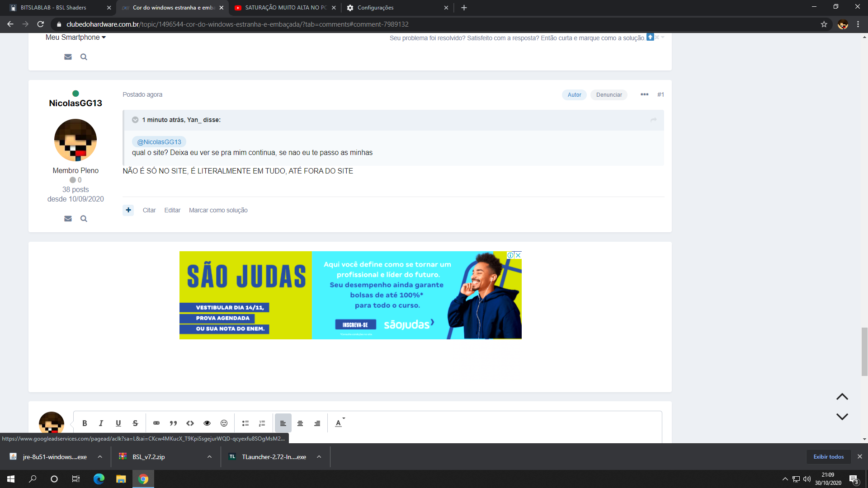Align text right in editor
The width and height of the screenshot is (868, 488).
click(x=317, y=423)
